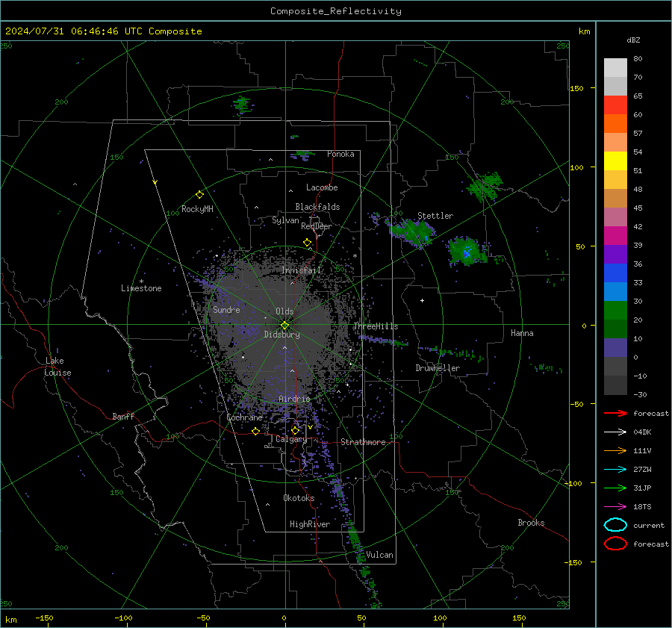This screenshot has height=628, width=672.
Task: Click the ThreeHills label
Action: click(x=376, y=326)
